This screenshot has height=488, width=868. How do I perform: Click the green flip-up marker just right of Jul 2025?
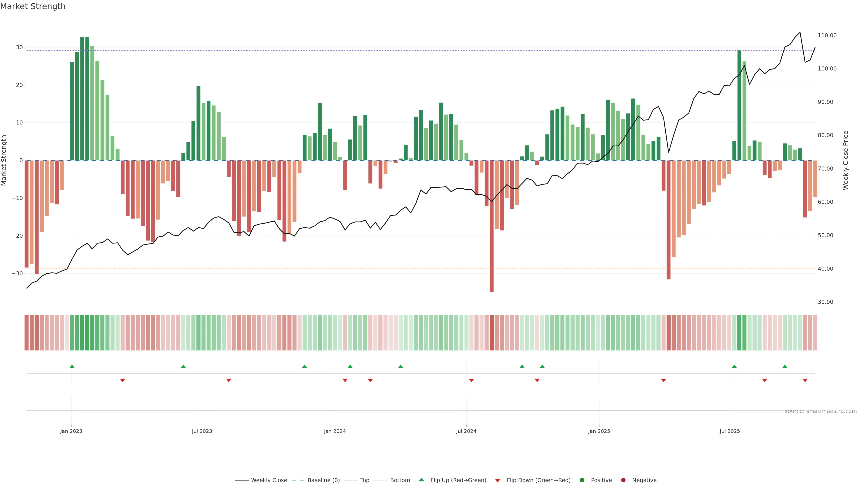click(x=734, y=366)
